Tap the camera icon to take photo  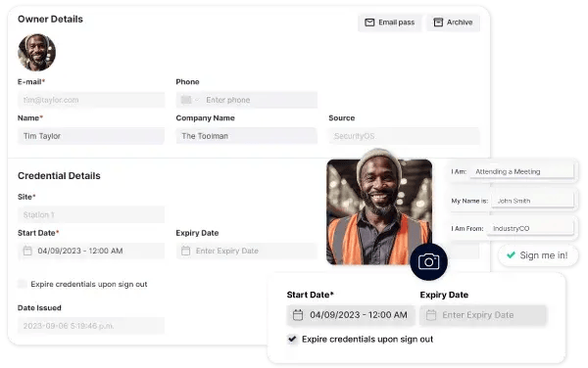[x=428, y=261]
